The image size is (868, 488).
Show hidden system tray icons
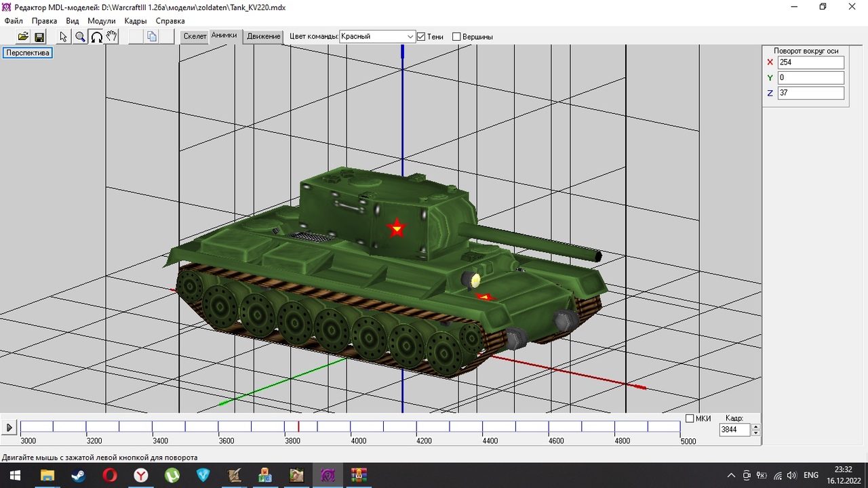[x=731, y=475]
